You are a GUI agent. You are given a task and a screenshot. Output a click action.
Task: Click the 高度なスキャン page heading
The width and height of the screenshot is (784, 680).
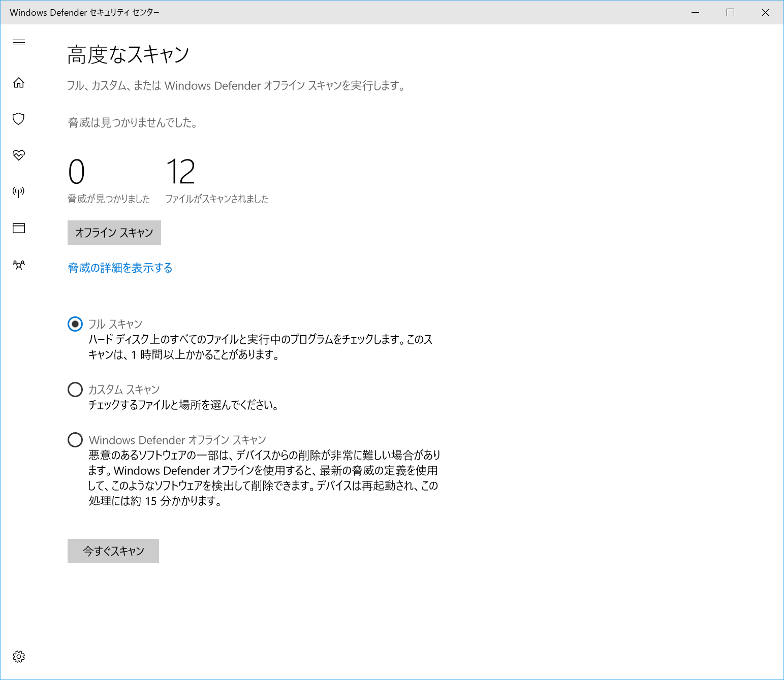pos(128,54)
